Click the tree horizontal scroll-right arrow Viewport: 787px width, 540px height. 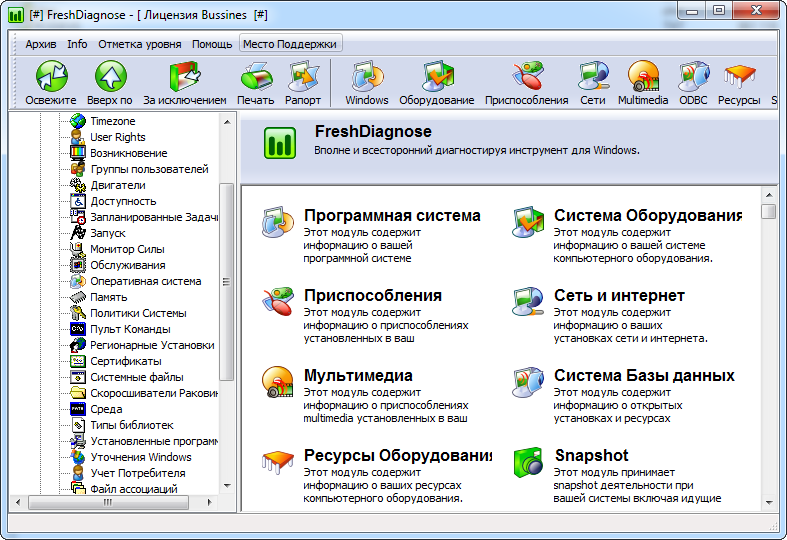point(210,502)
